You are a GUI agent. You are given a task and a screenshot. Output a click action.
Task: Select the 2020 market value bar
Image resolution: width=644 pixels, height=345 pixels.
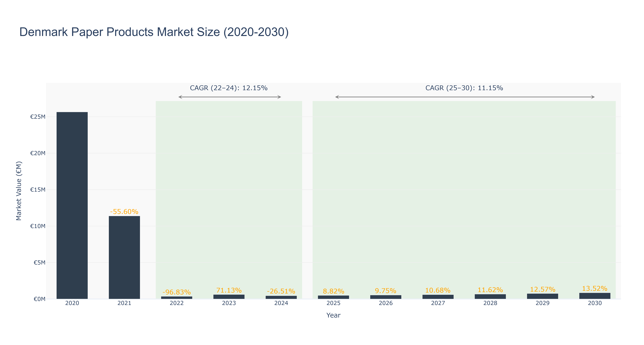72,206
